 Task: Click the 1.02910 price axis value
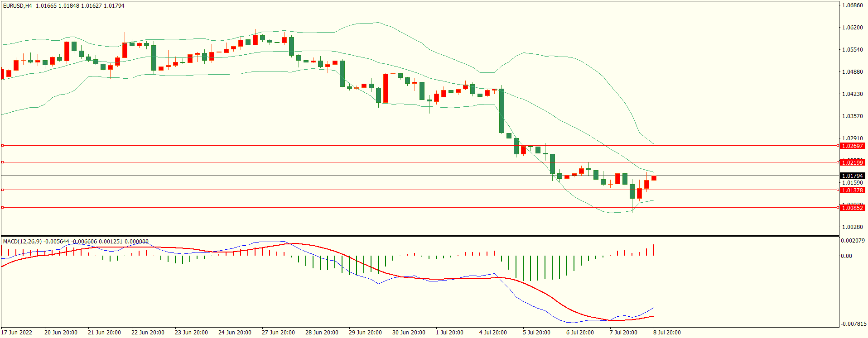pos(852,138)
